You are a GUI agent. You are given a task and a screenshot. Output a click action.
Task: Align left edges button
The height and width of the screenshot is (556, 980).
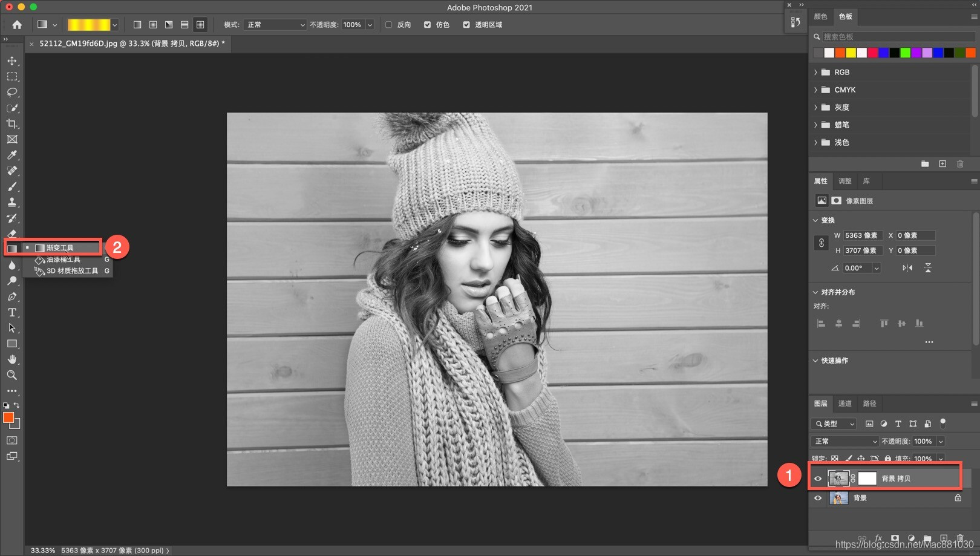(x=821, y=324)
